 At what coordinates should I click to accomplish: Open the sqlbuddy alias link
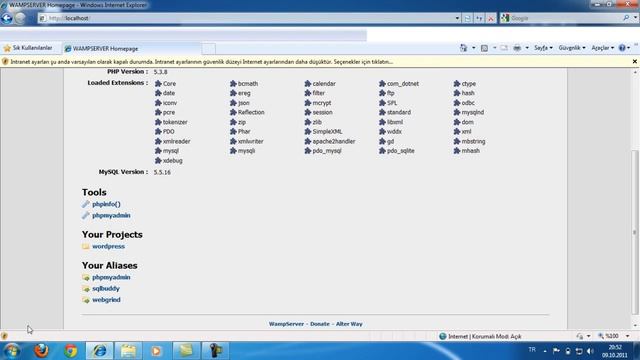(106, 288)
